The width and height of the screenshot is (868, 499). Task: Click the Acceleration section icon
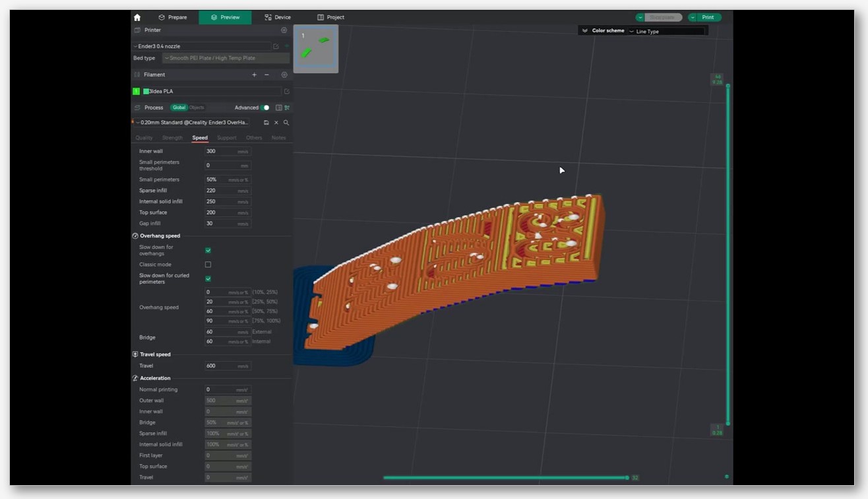pos(135,378)
